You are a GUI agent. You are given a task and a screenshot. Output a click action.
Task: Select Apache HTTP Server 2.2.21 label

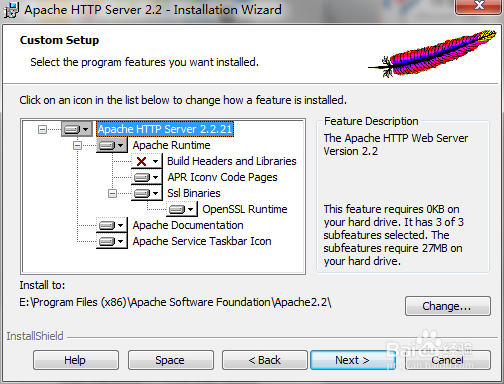[x=165, y=129]
